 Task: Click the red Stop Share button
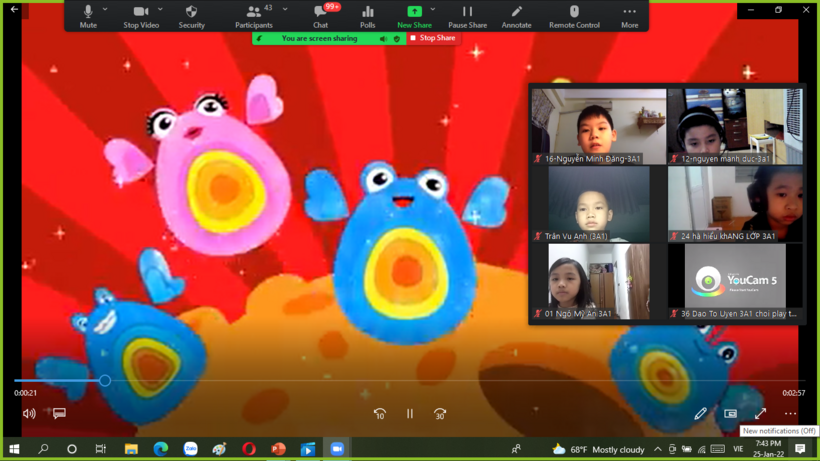coord(434,38)
